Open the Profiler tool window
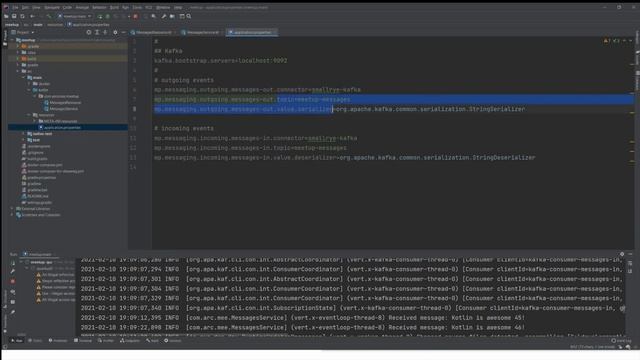The width and height of the screenshot is (640, 360). click(x=106, y=340)
